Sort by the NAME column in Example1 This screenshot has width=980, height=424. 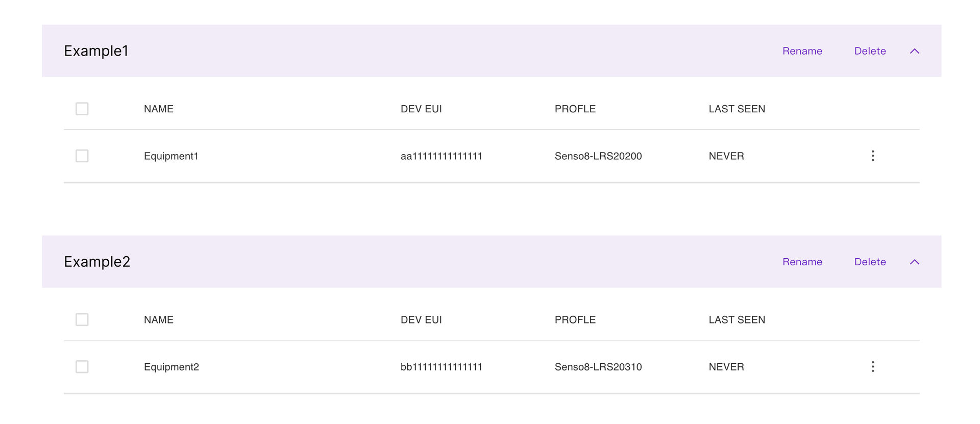click(158, 109)
